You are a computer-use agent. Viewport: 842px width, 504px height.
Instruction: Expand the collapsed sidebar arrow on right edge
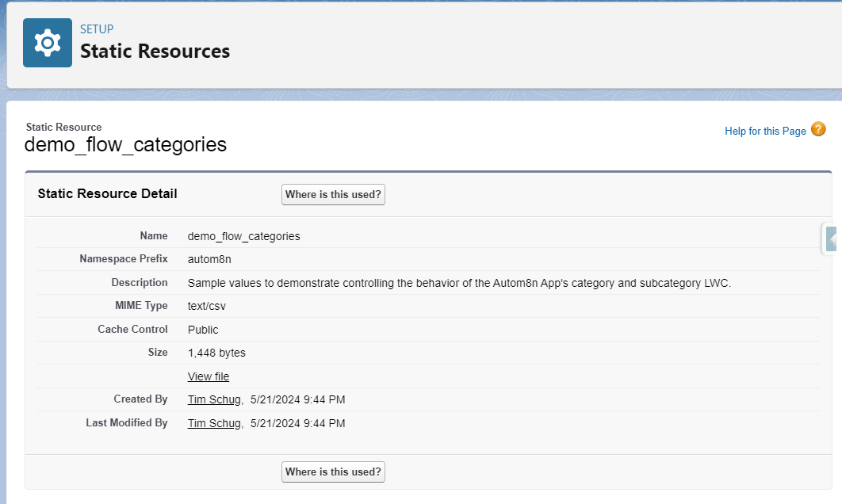pyautogui.click(x=831, y=239)
